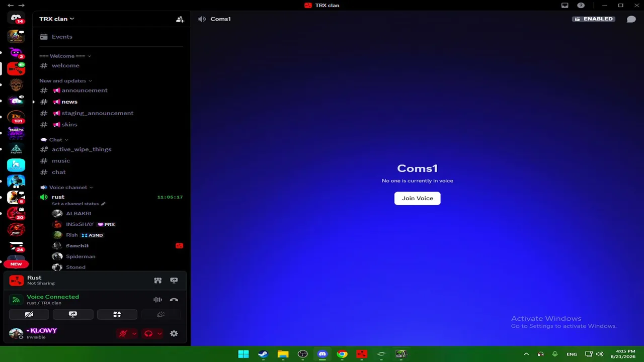The height and width of the screenshot is (362, 644).
Task: Open User Settings gear
Action: pyautogui.click(x=174, y=333)
